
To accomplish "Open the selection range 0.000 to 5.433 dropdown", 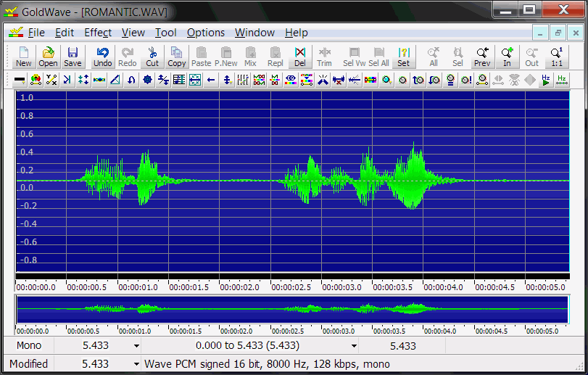I will (354, 346).
